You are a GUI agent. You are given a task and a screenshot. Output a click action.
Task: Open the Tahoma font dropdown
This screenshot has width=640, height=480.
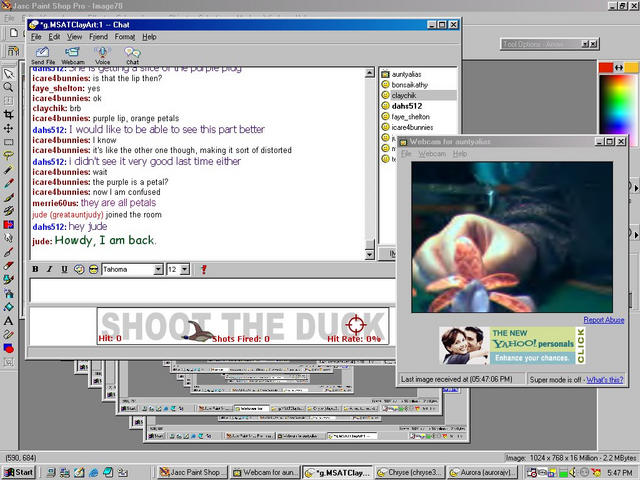(x=158, y=269)
